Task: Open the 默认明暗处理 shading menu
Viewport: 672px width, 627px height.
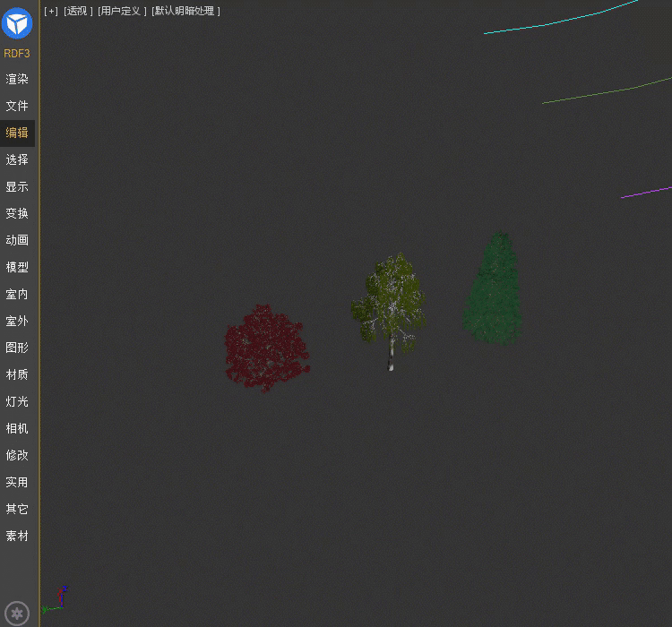Action: coord(186,11)
